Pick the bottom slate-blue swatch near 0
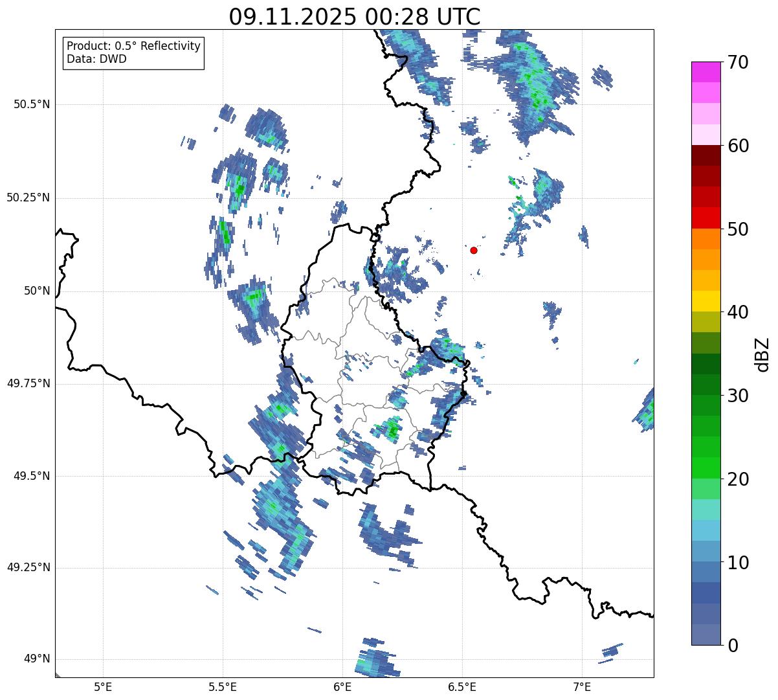The height and width of the screenshot is (700, 778). 706,635
